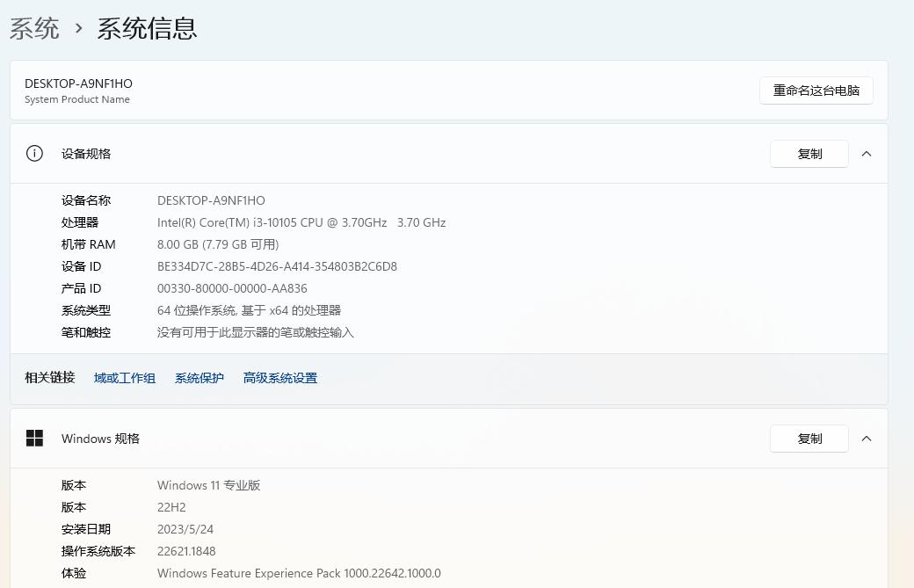The image size is (914, 588).
Task: Copy device specs with the 设备规格 复制 button
Action: [809, 153]
